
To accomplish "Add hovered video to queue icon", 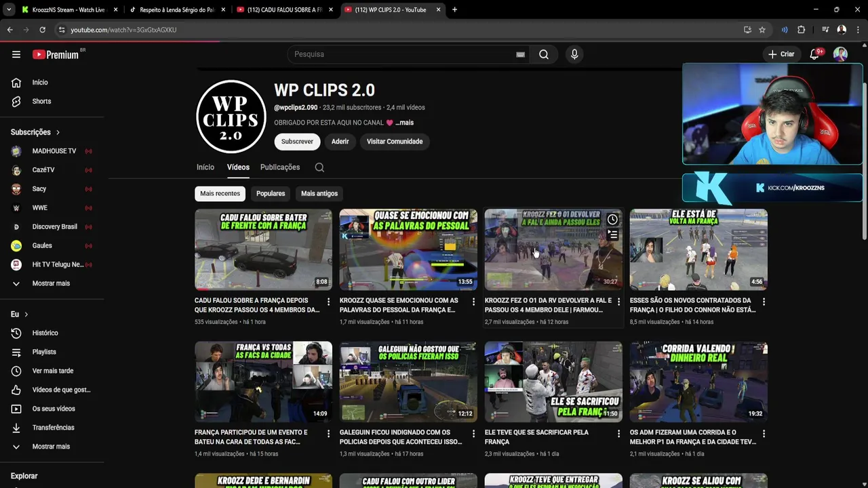I will pos(612,235).
